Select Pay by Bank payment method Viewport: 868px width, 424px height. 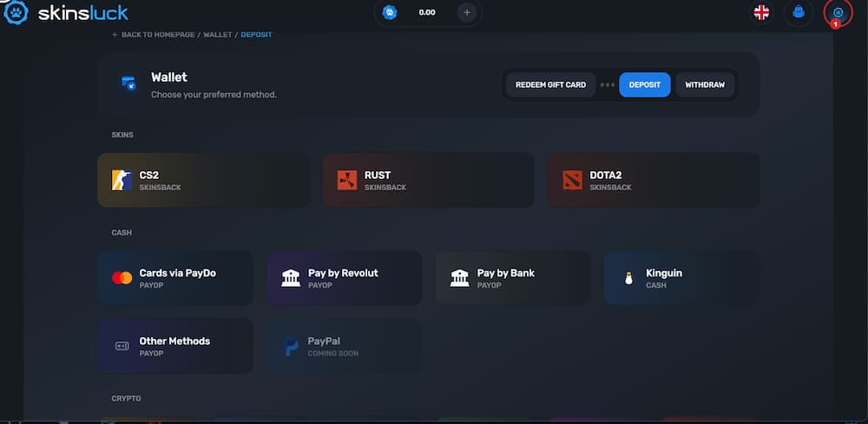(513, 278)
